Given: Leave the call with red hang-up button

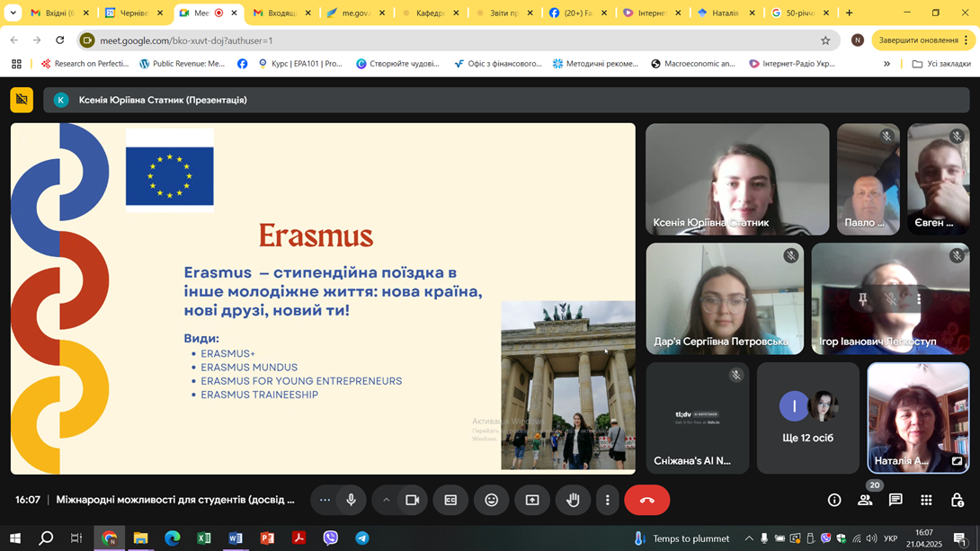Looking at the screenshot, I should (646, 500).
